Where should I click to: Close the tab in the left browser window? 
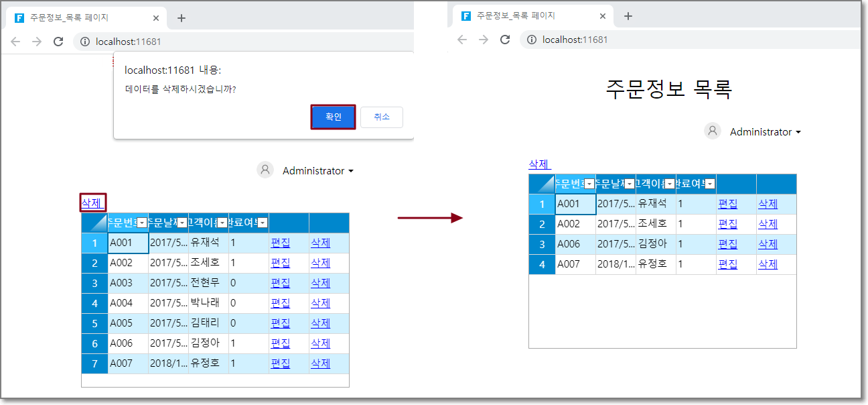pos(156,18)
